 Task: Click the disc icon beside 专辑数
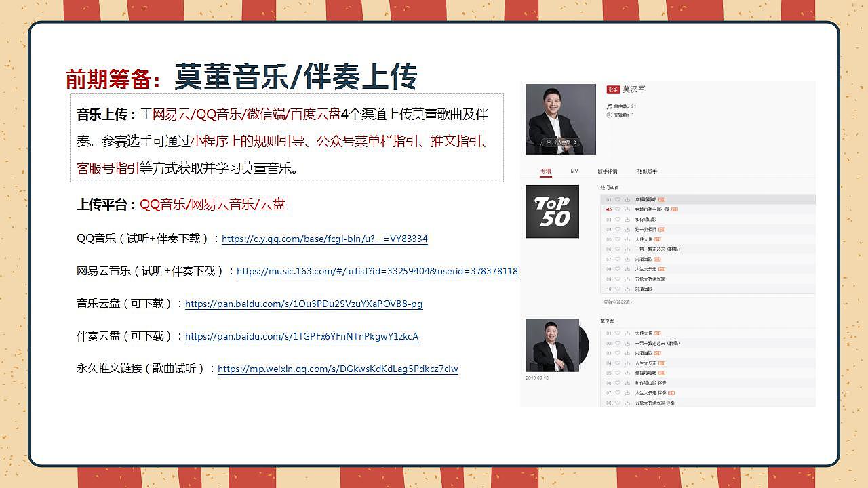point(609,115)
